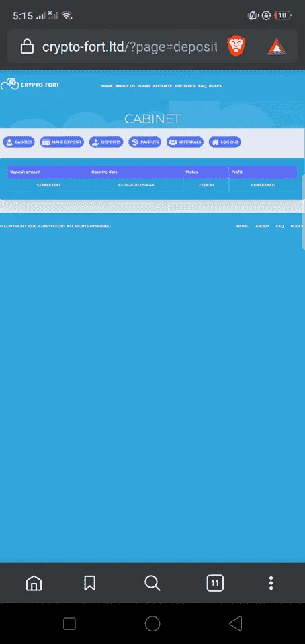Click the PAYOUTS button
Viewport: 305px width, 644px height.
tap(144, 142)
